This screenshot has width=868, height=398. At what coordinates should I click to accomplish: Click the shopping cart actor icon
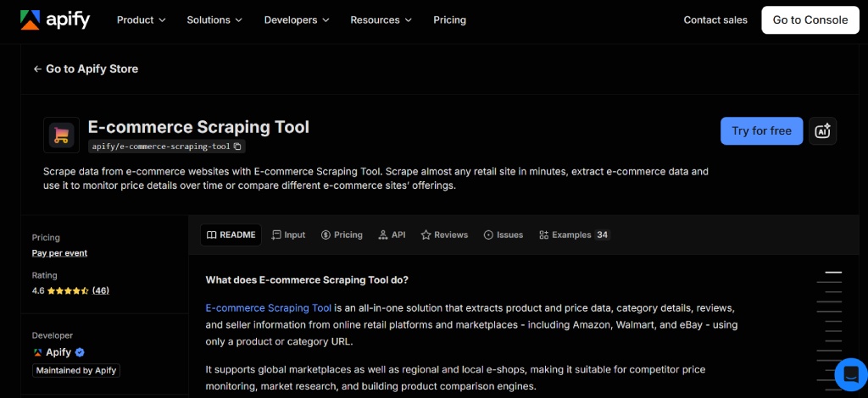(x=61, y=135)
